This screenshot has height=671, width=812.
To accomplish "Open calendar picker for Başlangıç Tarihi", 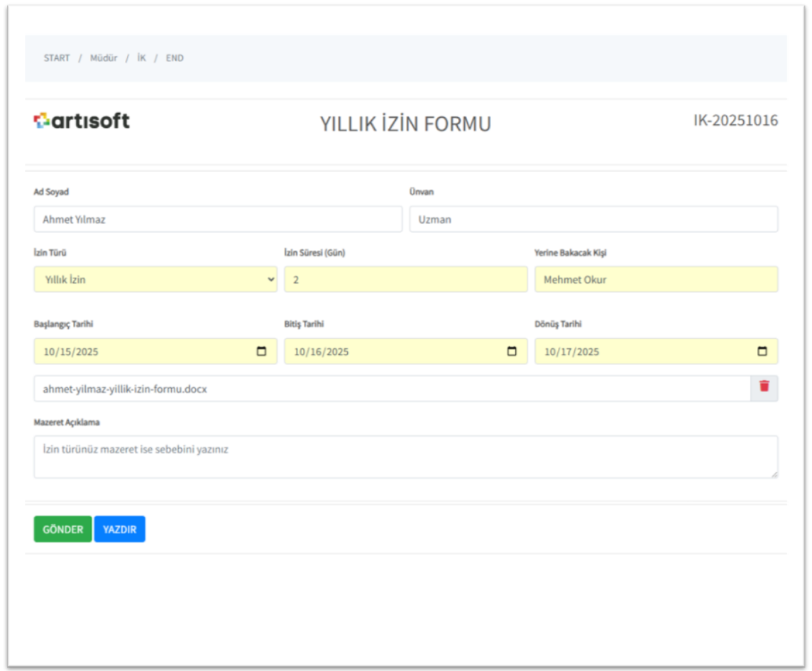I will coord(261,351).
